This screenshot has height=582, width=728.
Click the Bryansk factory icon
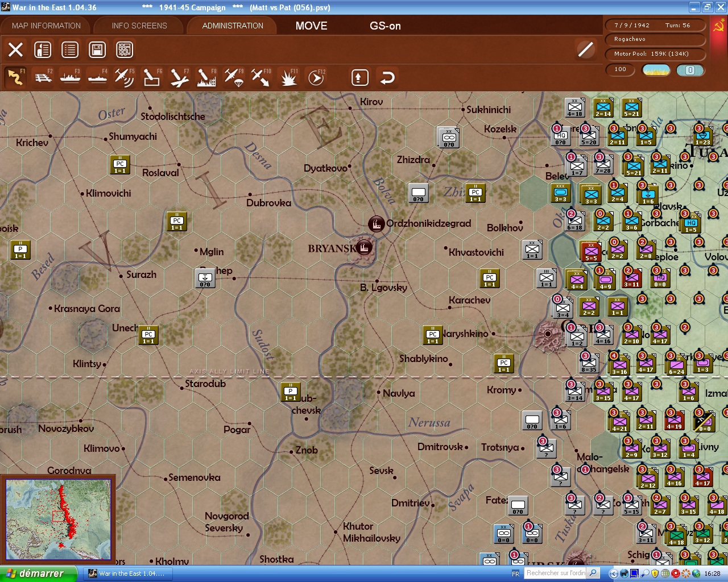tap(365, 247)
